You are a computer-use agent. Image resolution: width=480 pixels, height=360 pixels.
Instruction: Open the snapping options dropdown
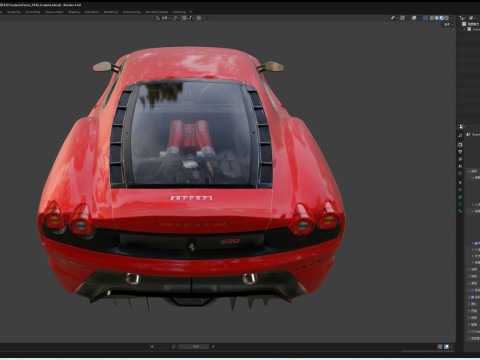(x=191, y=18)
